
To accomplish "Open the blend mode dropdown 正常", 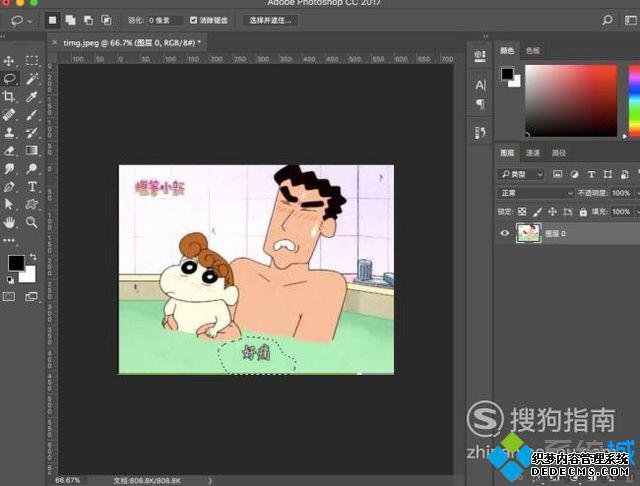I will (536, 193).
